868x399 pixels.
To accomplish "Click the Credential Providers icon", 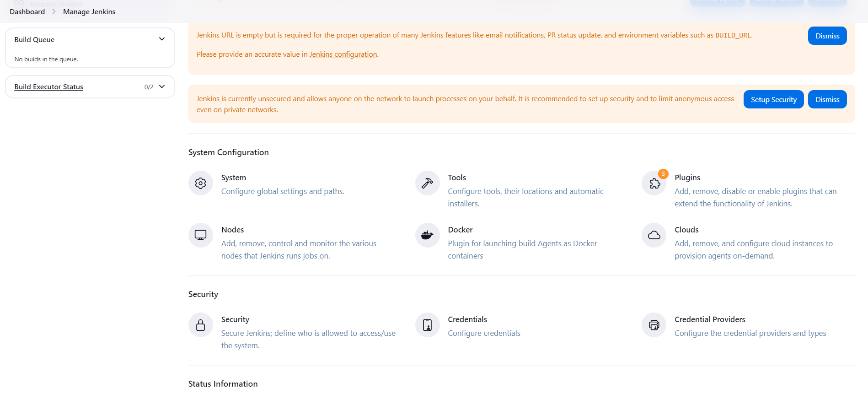I will 654,325.
